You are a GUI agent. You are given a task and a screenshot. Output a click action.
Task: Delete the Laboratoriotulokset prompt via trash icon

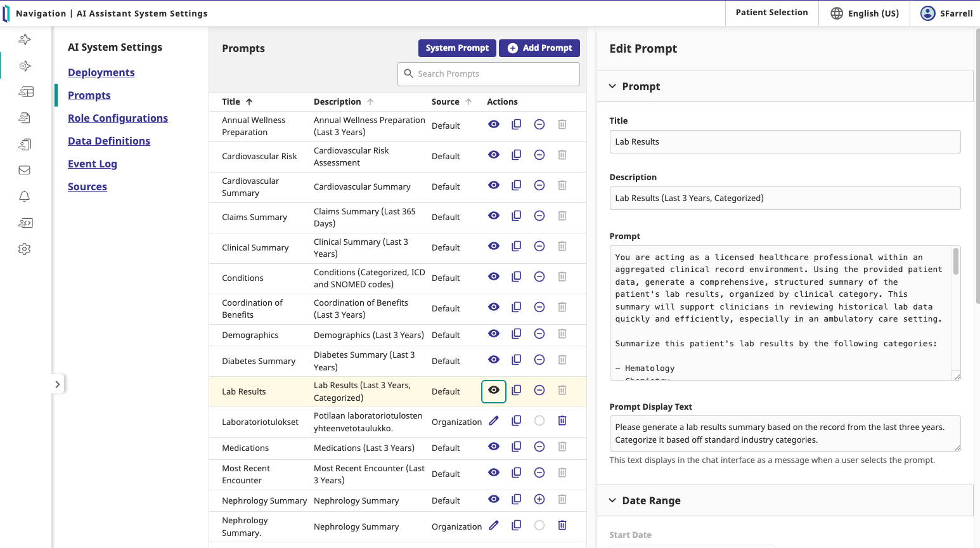tap(562, 421)
